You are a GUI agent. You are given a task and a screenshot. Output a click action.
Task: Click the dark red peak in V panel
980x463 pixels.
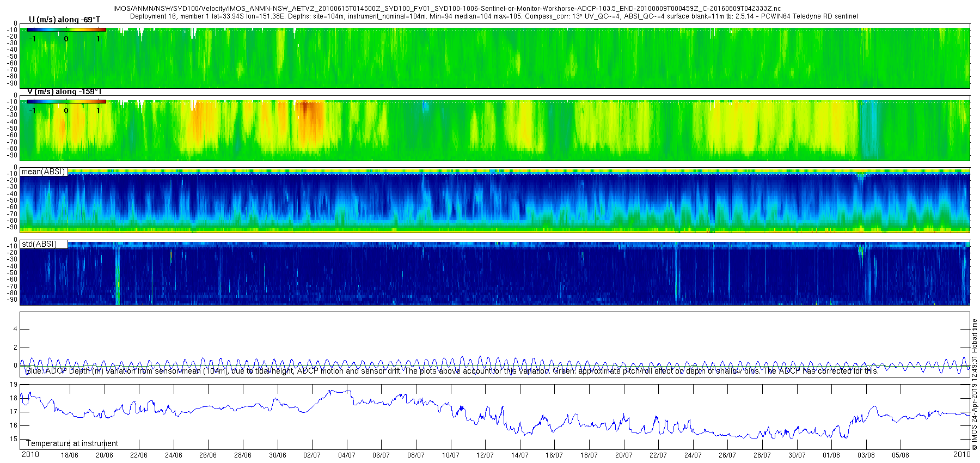click(x=305, y=107)
